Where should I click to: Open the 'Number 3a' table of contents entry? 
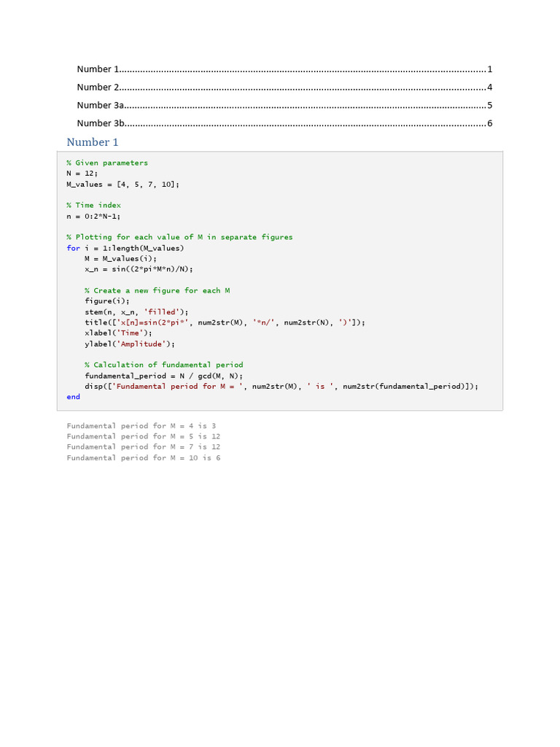(284, 105)
